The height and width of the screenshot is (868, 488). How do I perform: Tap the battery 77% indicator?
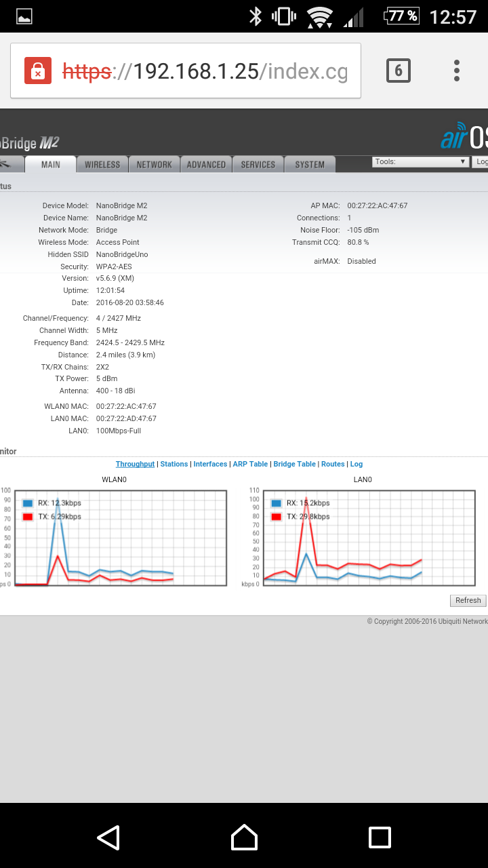click(x=402, y=16)
